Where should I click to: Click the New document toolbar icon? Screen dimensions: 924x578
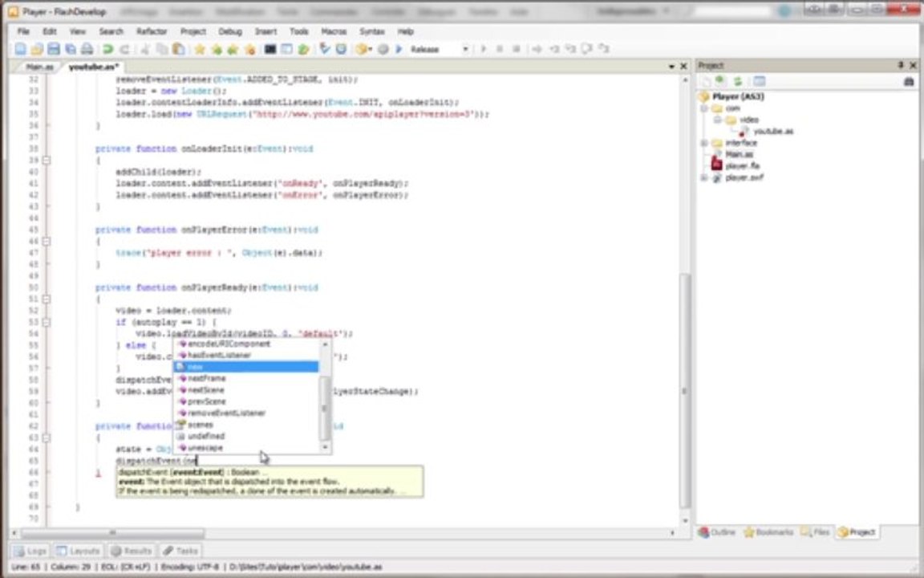(21, 49)
